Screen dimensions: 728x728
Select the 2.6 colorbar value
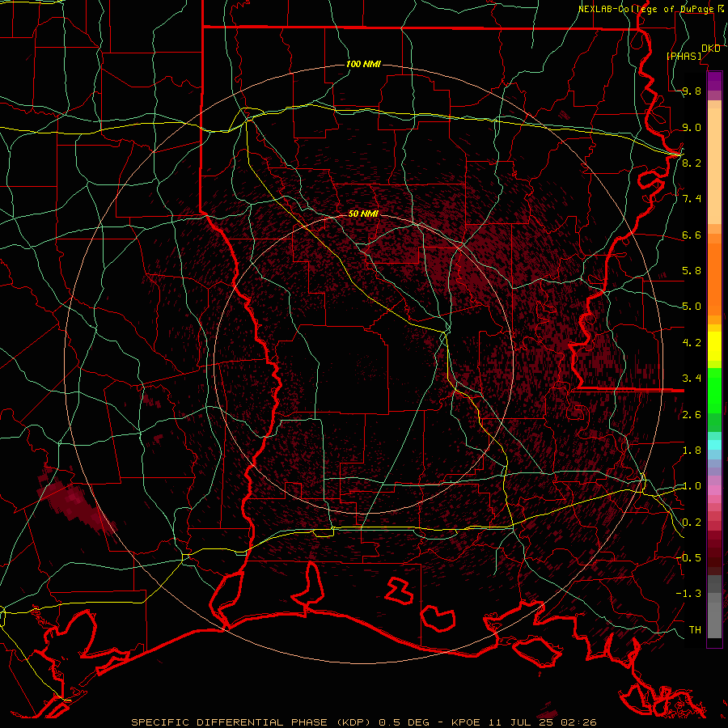[x=692, y=415]
